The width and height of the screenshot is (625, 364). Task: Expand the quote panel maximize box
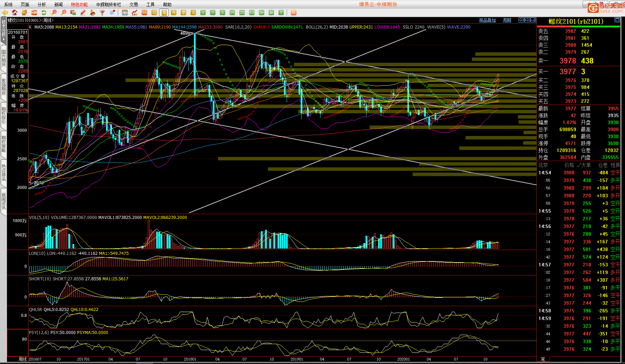(617, 20)
